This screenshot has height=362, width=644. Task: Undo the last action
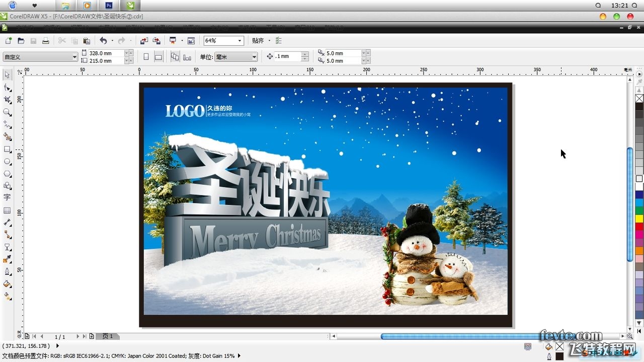103,40
